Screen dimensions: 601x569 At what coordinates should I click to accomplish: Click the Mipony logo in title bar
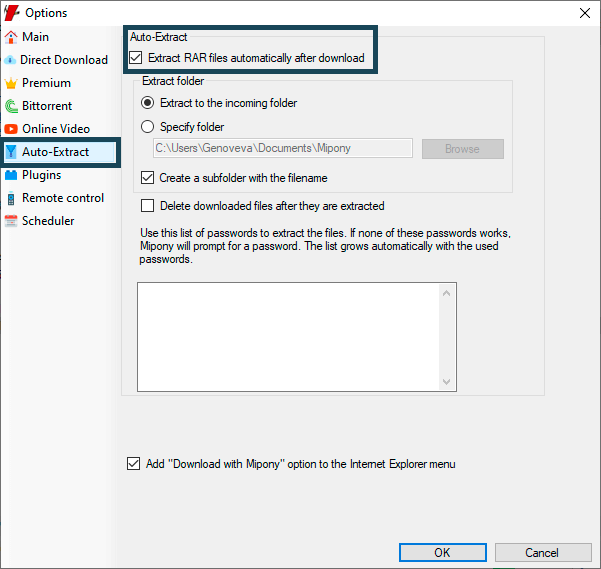tap(11, 13)
